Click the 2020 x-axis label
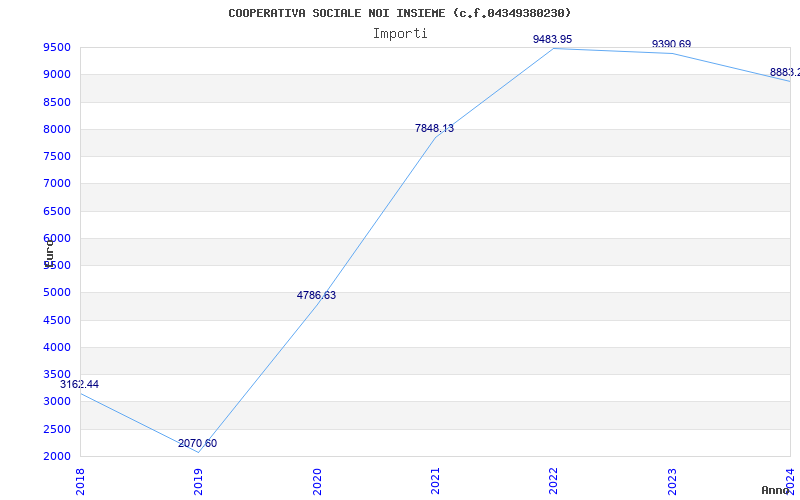 coord(317,482)
